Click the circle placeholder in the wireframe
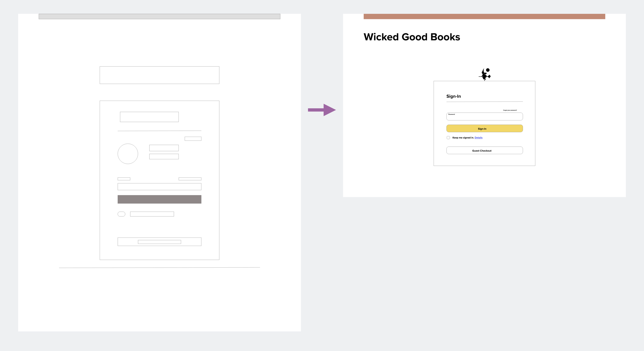644x351 pixels. click(x=128, y=154)
